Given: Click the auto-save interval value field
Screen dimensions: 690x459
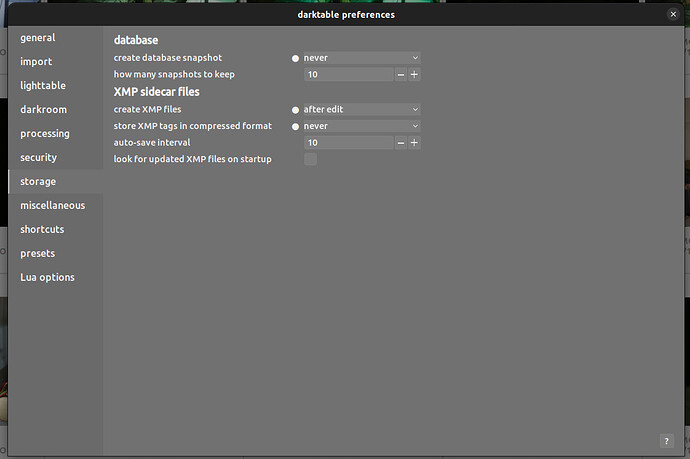Looking at the screenshot, I should pos(349,143).
